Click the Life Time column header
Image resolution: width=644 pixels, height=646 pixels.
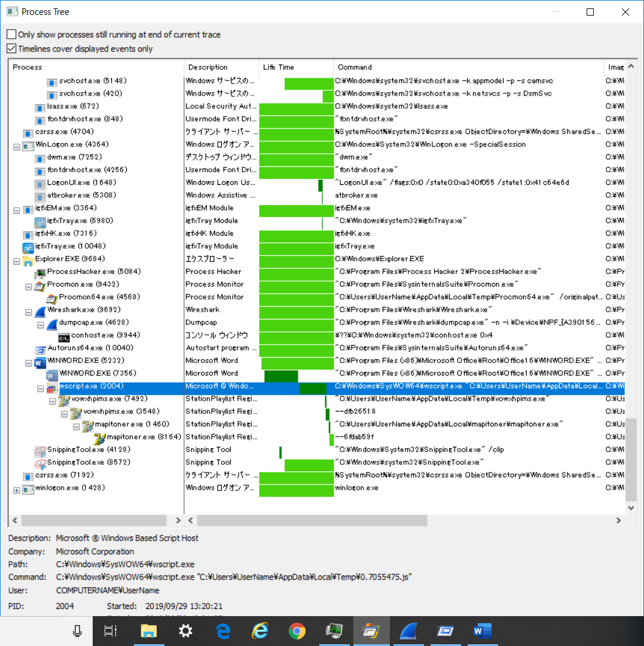[296, 67]
